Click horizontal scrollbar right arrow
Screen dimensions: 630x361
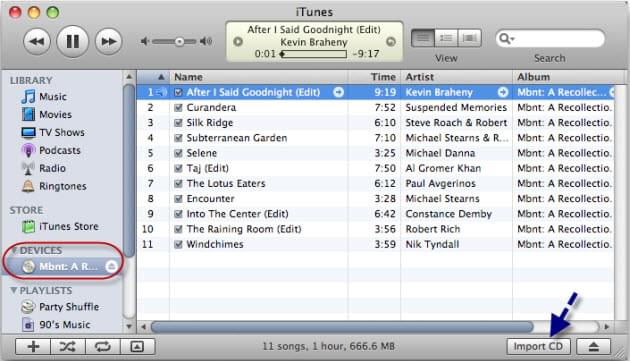tap(607, 327)
